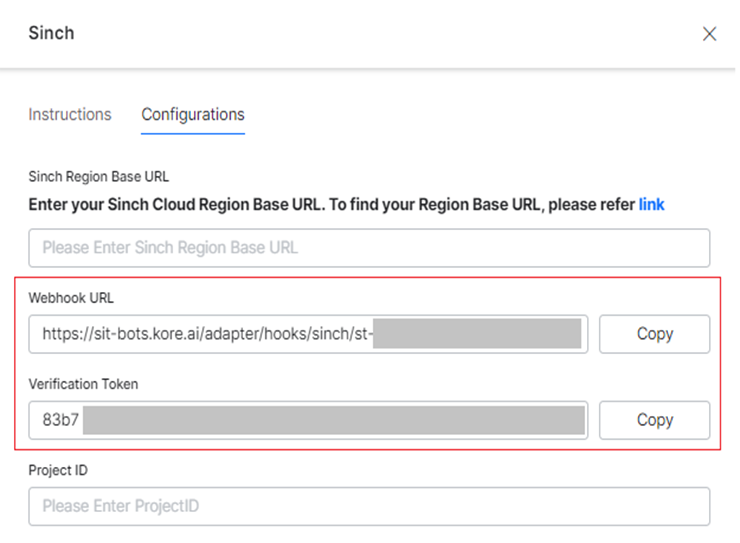Viewport: 740px width, 543px height.
Task: Focus the Sinch Region Base URL input
Action: 369,247
